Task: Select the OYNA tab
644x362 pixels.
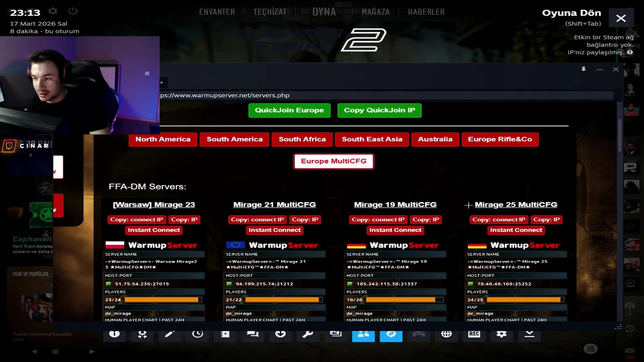Action: pyautogui.click(x=324, y=12)
